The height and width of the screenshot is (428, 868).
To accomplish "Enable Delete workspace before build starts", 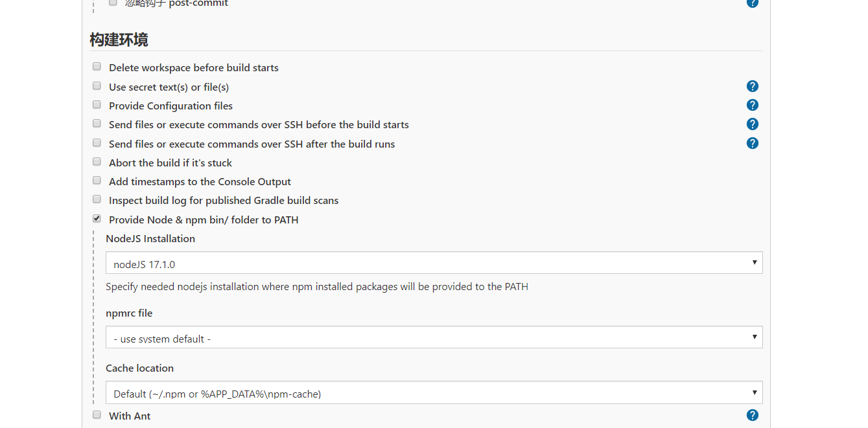I will (x=97, y=66).
